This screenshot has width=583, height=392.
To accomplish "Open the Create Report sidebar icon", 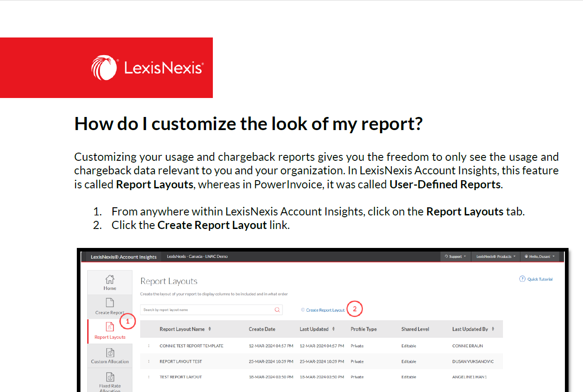I will [109, 303].
